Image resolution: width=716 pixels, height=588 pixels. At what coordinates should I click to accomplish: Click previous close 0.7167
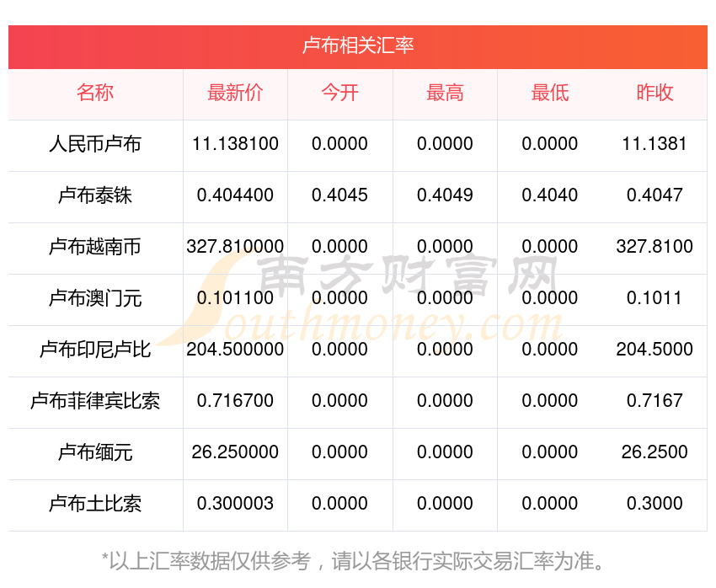pyautogui.click(x=655, y=401)
